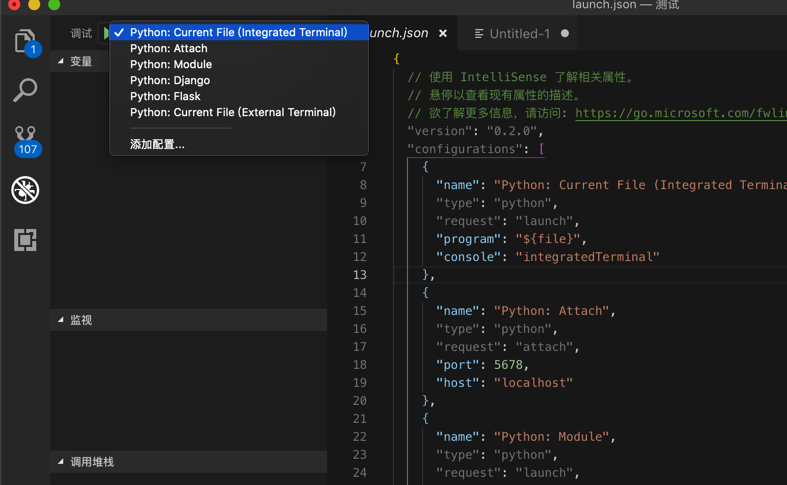Collapse the 监视 watch section
Viewport: 787px width, 485px height.
pyautogui.click(x=80, y=320)
